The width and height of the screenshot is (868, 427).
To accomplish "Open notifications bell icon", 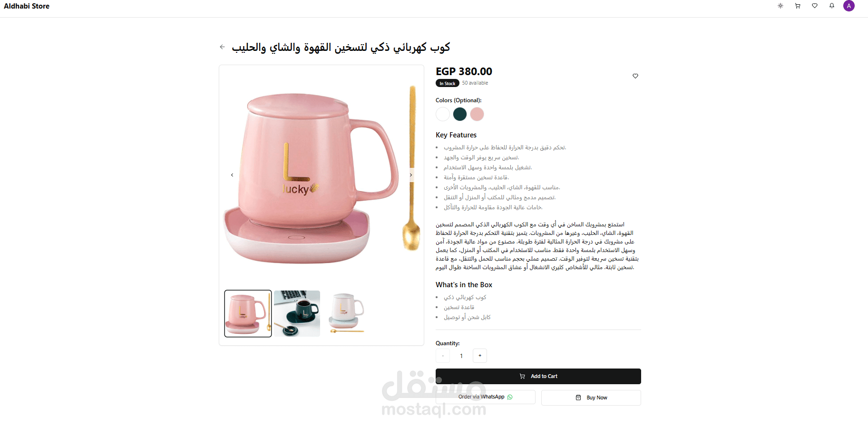I will click(832, 6).
